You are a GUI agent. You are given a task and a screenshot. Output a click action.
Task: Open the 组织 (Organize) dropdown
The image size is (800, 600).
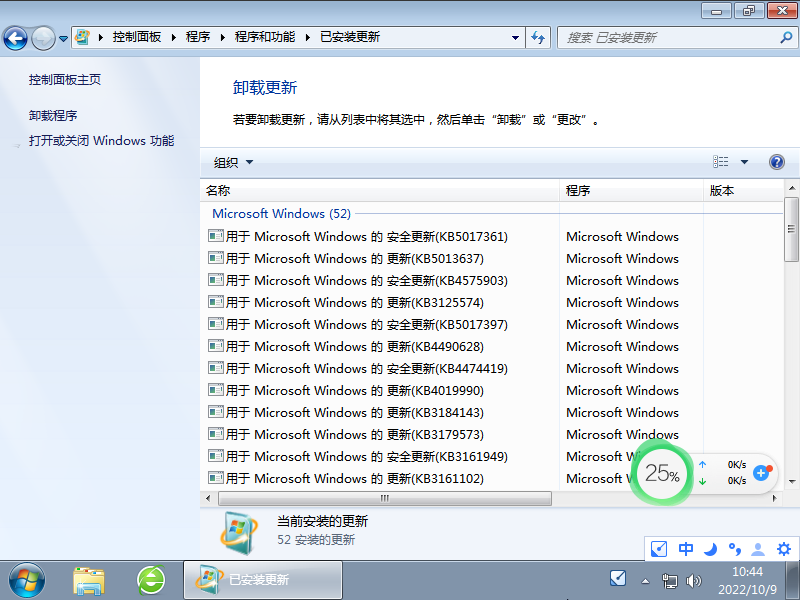[x=232, y=161]
